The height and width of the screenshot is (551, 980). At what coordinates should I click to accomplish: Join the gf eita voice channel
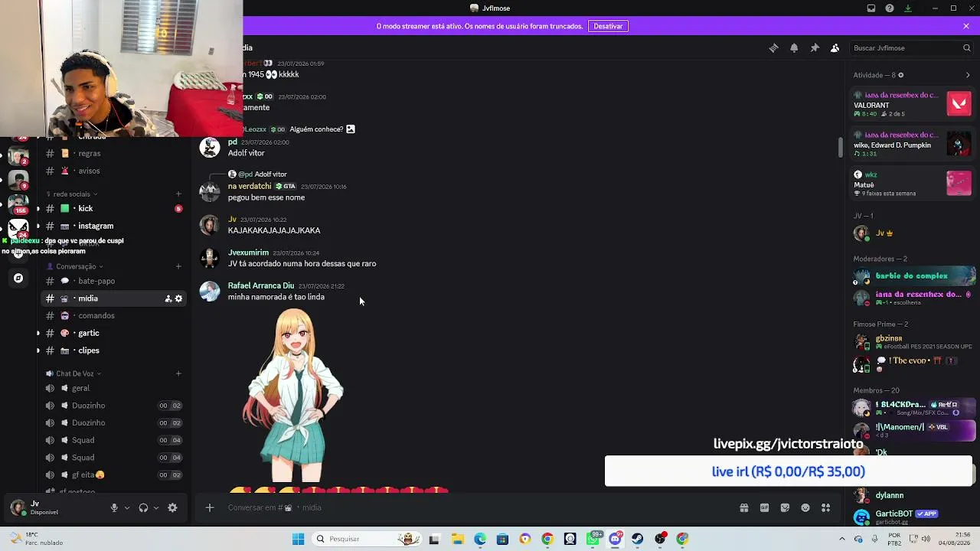(113, 475)
